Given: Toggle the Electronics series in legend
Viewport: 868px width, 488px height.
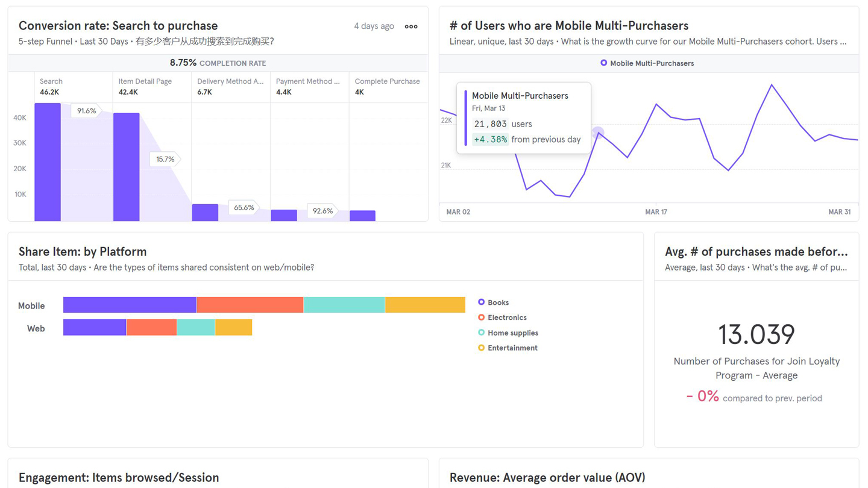Looking at the screenshot, I should (506, 318).
